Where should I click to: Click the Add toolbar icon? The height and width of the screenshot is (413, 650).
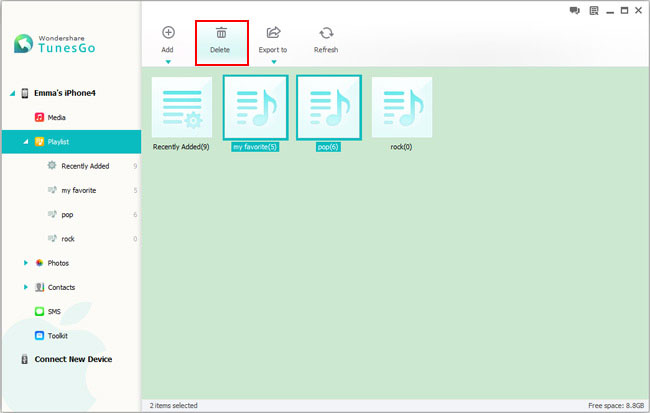click(x=168, y=32)
